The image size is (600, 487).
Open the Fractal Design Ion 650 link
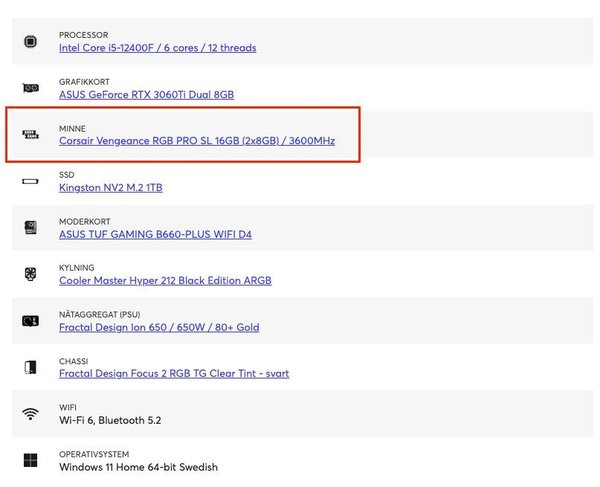(159, 328)
